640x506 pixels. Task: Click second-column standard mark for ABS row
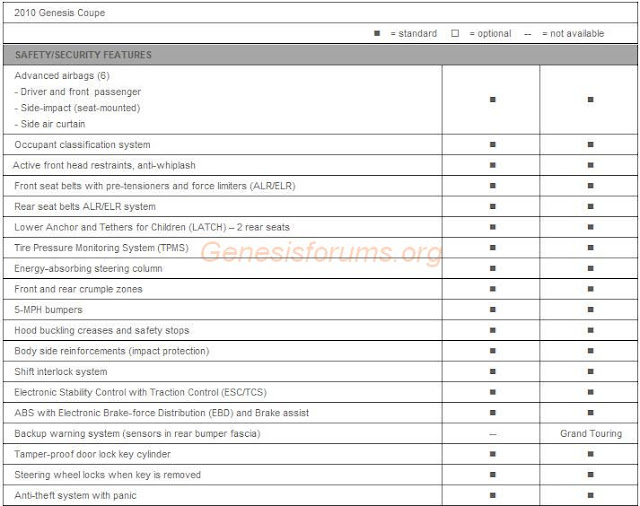pyautogui.click(x=591, y=413)
